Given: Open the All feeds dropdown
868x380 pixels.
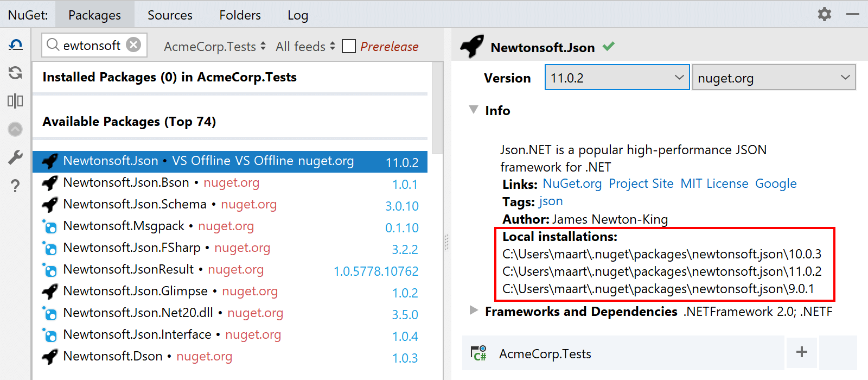Looking at the screenshot, I should click(305, 47).
